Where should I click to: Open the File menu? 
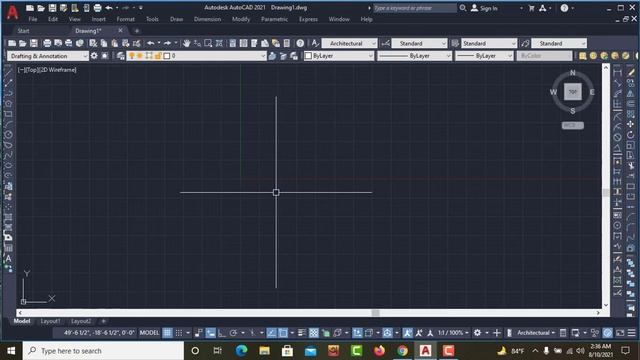[x=33, y=19]
